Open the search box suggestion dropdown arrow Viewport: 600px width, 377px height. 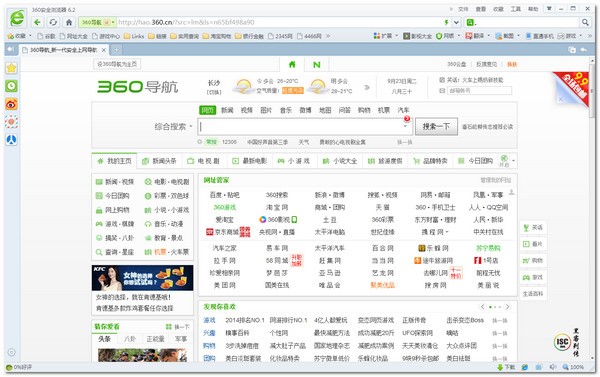(x=405, y=126)
